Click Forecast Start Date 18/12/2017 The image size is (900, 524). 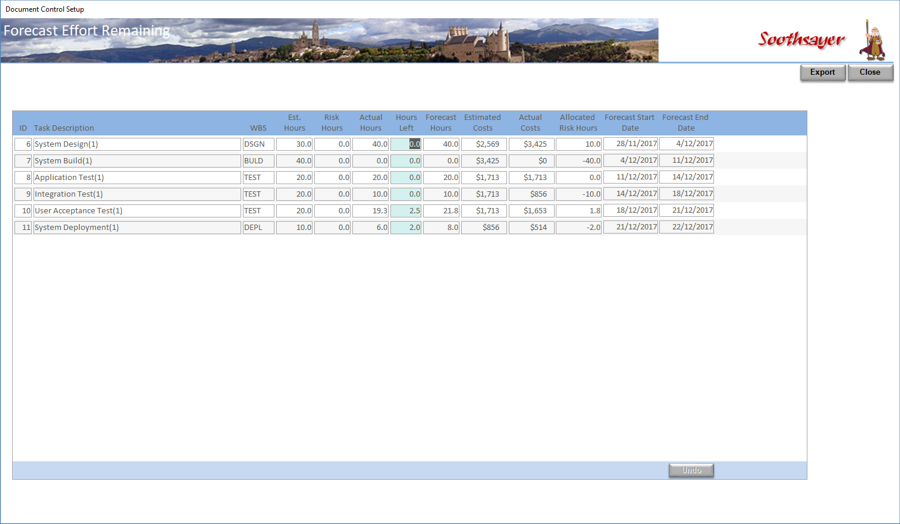coord(631,210)
